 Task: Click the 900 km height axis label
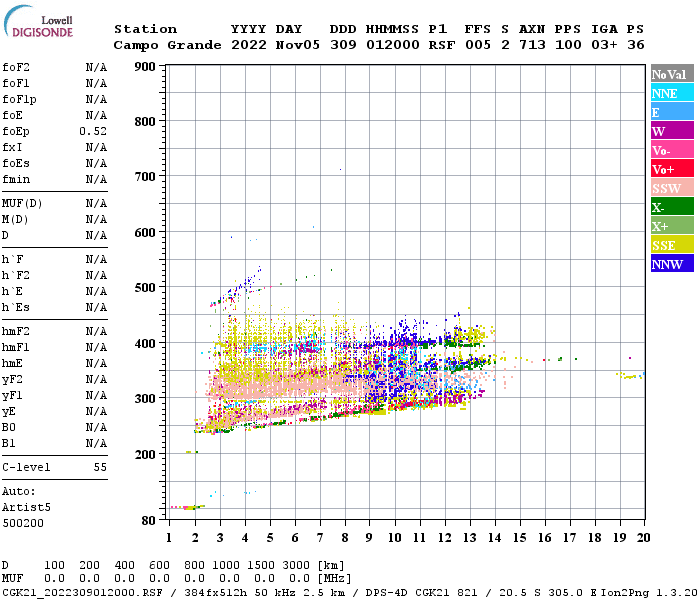pos(145,67)
